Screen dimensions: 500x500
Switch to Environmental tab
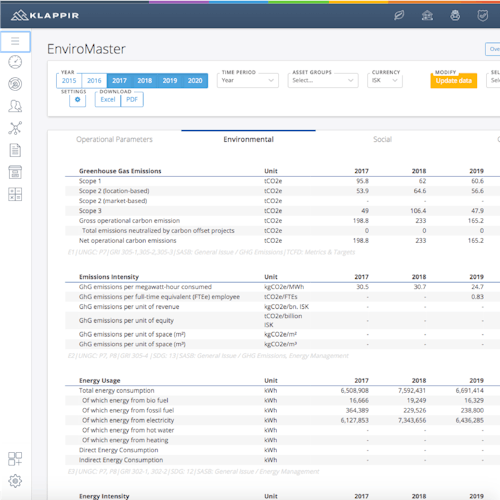[x=248, y=139]
